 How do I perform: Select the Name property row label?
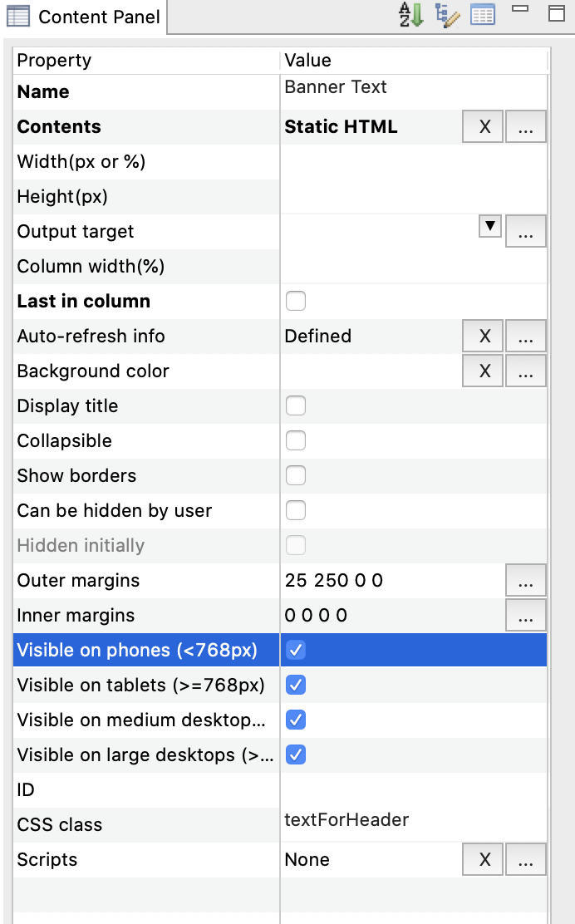[x=43, y=92]
